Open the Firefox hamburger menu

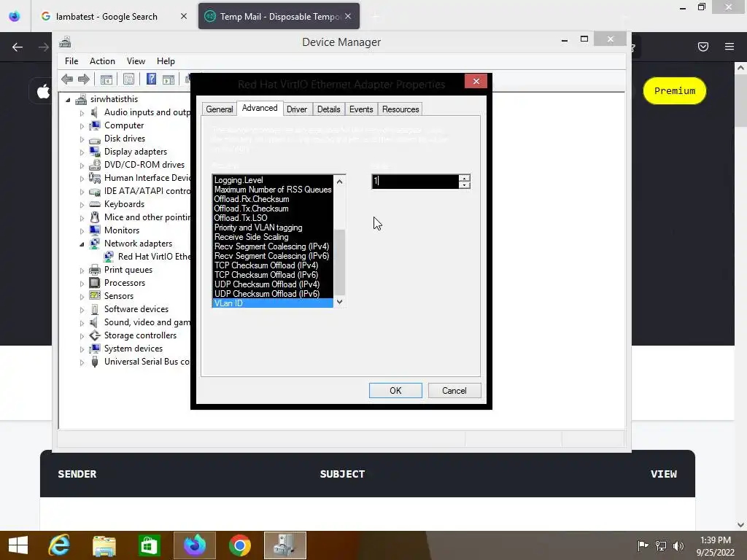point(729,47)
